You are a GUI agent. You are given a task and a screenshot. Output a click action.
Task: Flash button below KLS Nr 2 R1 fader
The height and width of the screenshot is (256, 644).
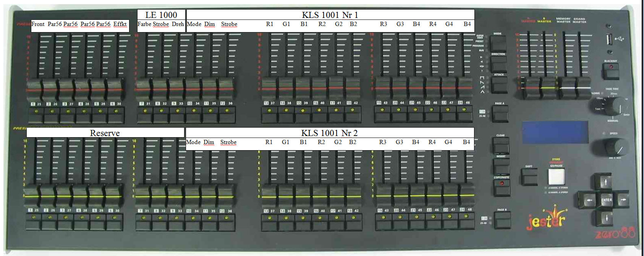coord(270,222)
